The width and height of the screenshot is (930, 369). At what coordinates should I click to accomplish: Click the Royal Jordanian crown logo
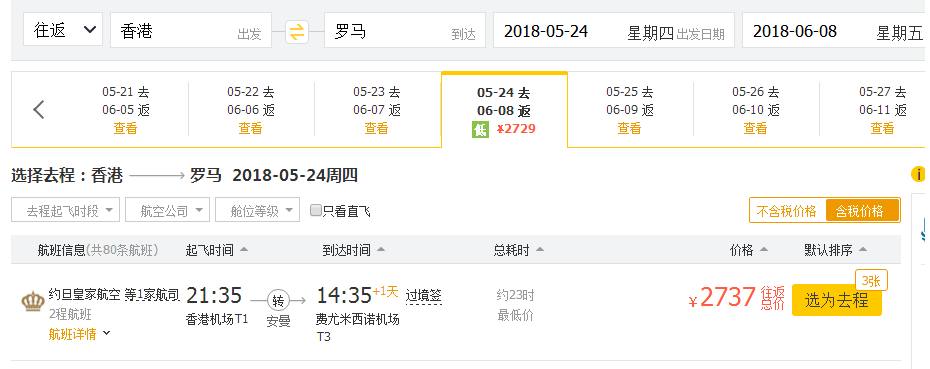click(x=33, y=301)
